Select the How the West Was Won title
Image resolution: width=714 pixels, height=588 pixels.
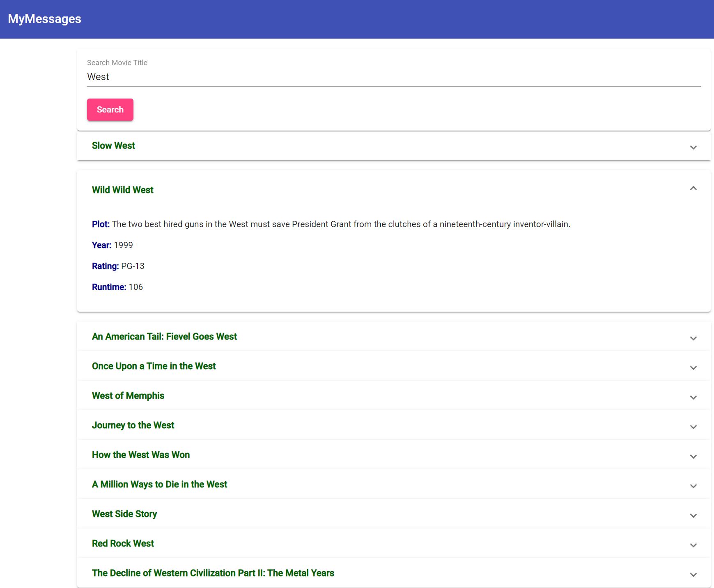(140, 455)
